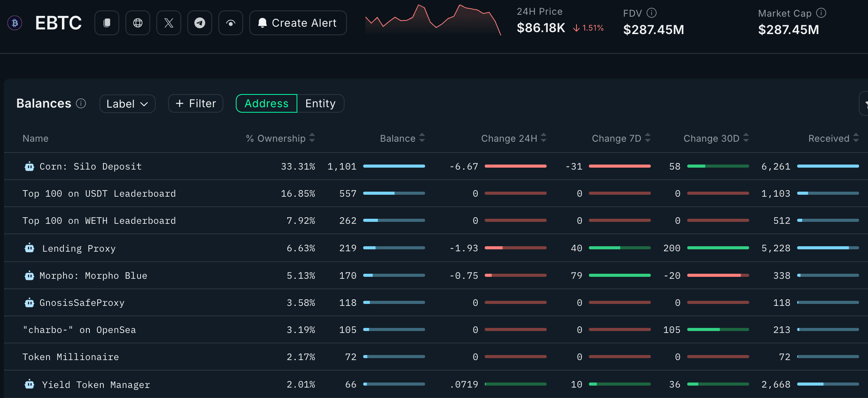Click the robot icon beside Lending Proxy
This screenshot has width=868, height=398.
click(29, 248)
